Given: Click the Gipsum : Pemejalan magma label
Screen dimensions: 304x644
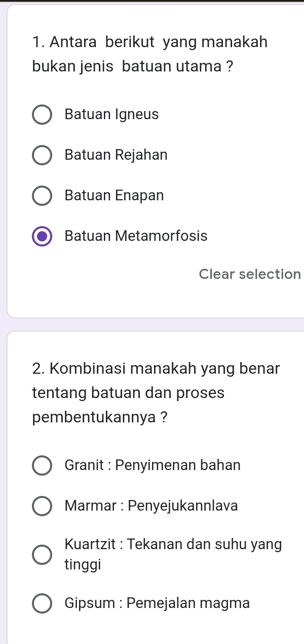Looking at the screenshot, I should (157, 603).
